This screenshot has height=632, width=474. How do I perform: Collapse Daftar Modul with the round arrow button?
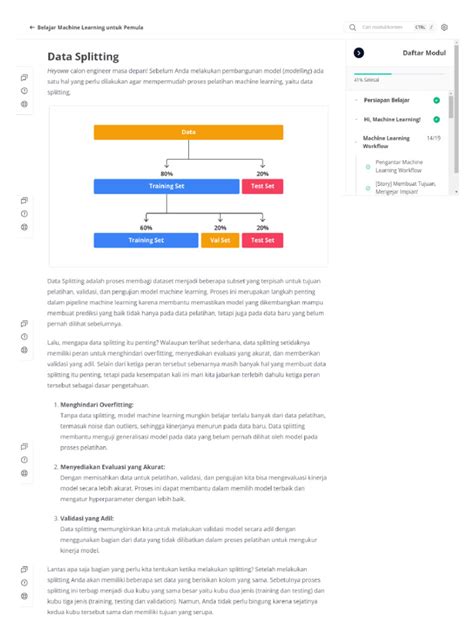pyautogui.click(x=359, y=53)
